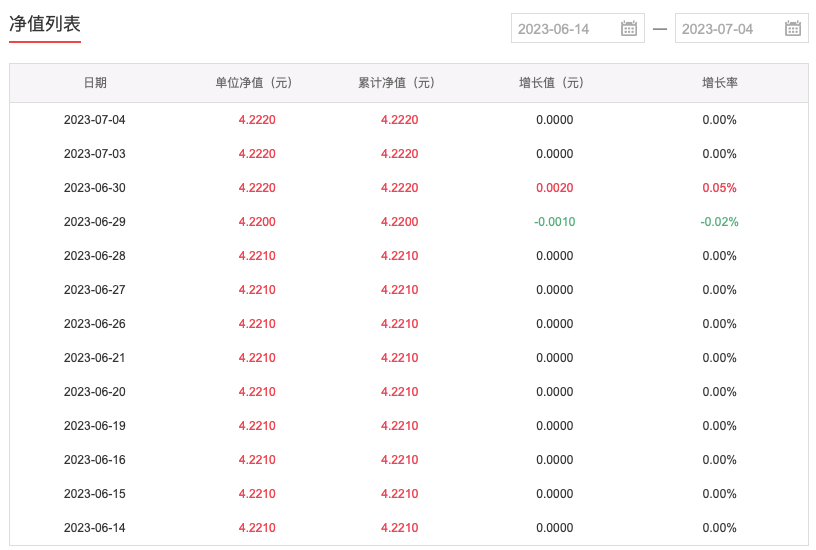Click unit net value 4.2200 for 2023-06-29

257,222
